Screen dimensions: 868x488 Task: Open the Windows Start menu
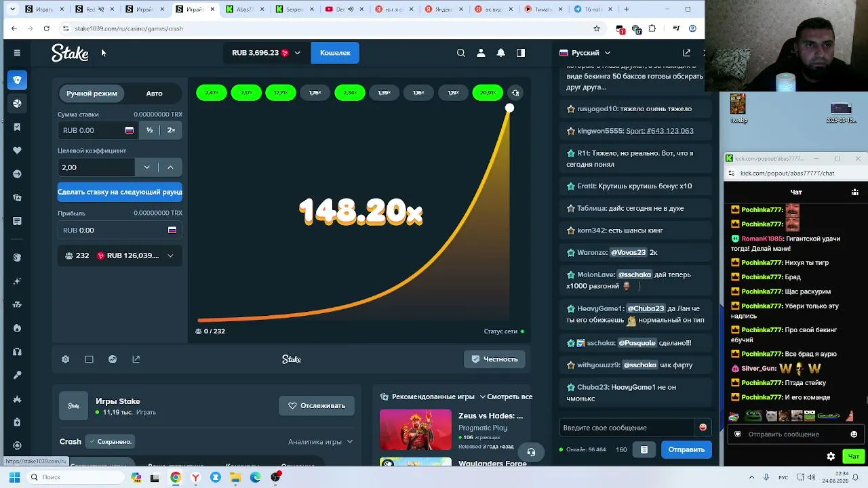click(x=14, y=478)
